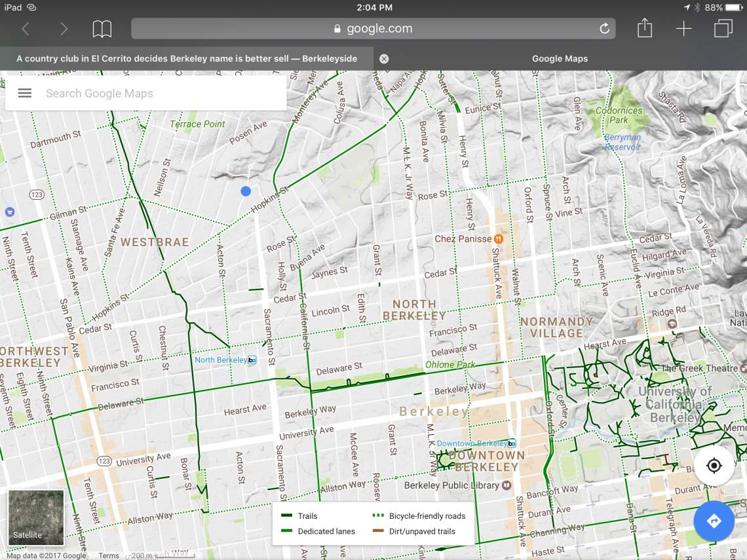Show all tabs overview icon
Screen dimensions: 747x560
[x=723, y=28]
